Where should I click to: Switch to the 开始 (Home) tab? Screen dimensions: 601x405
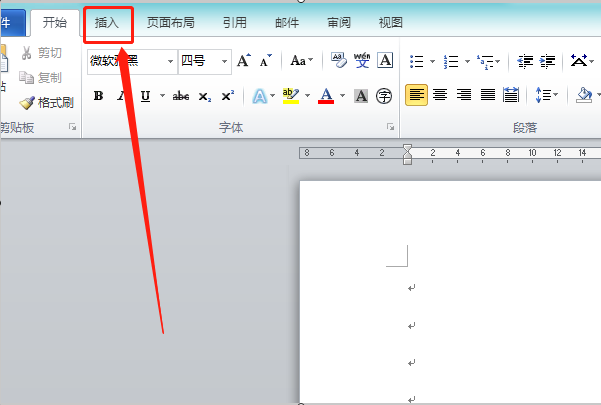[55, 23]
